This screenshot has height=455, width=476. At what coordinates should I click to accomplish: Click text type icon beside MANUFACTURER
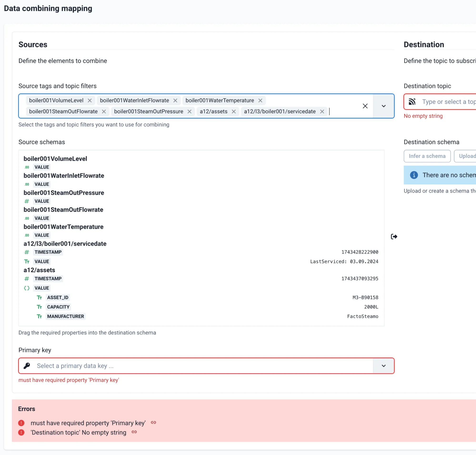(x=39, y=317)
